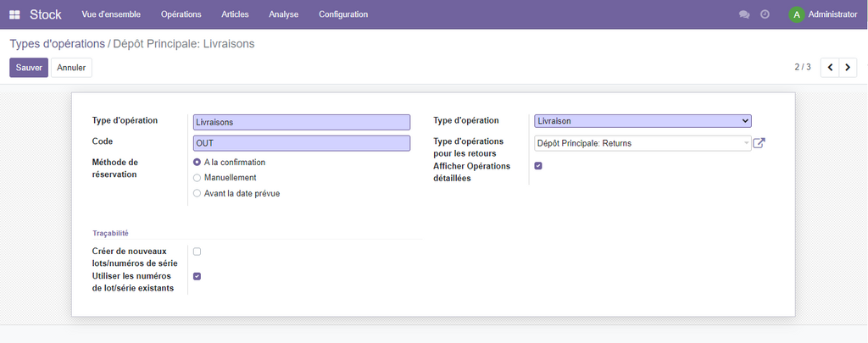This screenshot has height=343, width=868.
Task: Select 'Manuellement' reservation method
Action: point(198,178)
